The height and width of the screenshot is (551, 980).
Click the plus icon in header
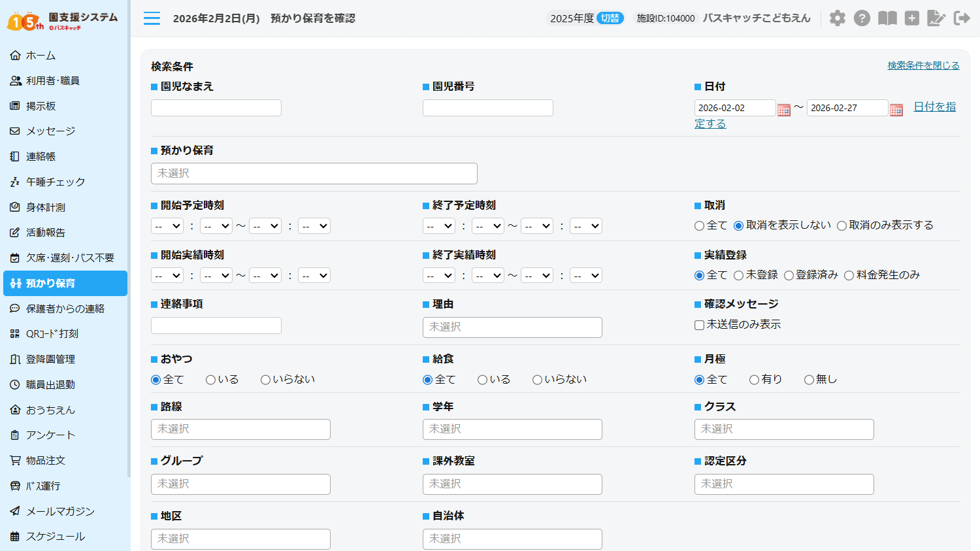click(x=911, y=18)
